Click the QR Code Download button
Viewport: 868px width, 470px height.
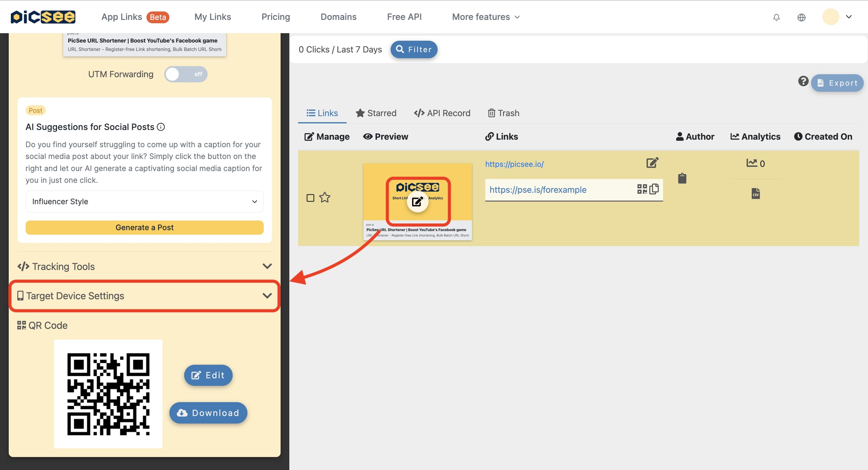click(x=208, y=413)
